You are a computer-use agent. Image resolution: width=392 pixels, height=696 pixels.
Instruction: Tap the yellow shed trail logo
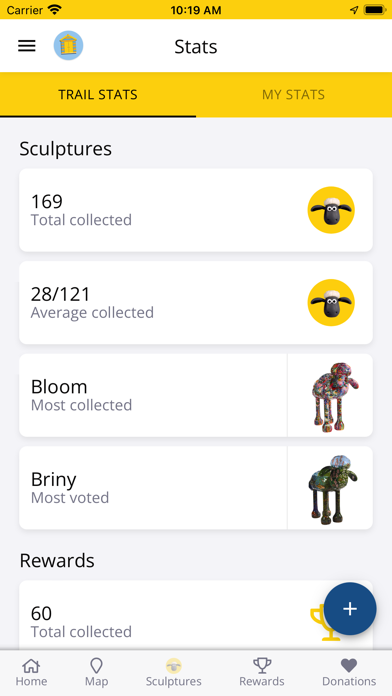68,46
